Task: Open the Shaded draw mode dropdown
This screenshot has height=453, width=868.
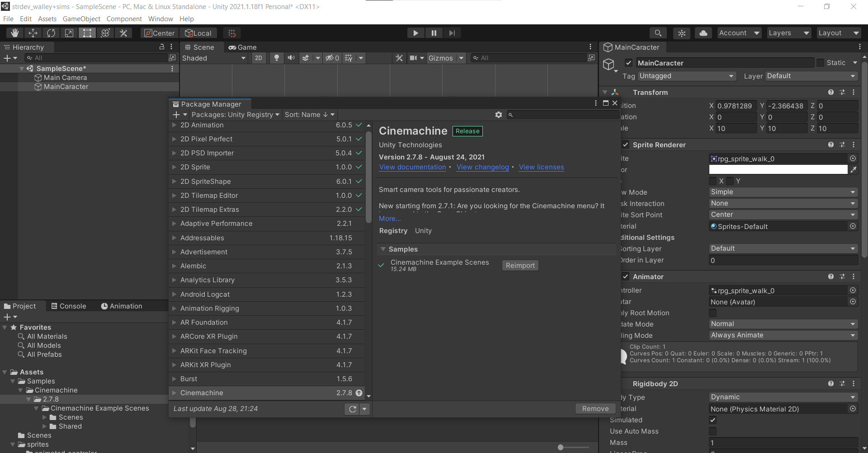Action: coord(214,58)
